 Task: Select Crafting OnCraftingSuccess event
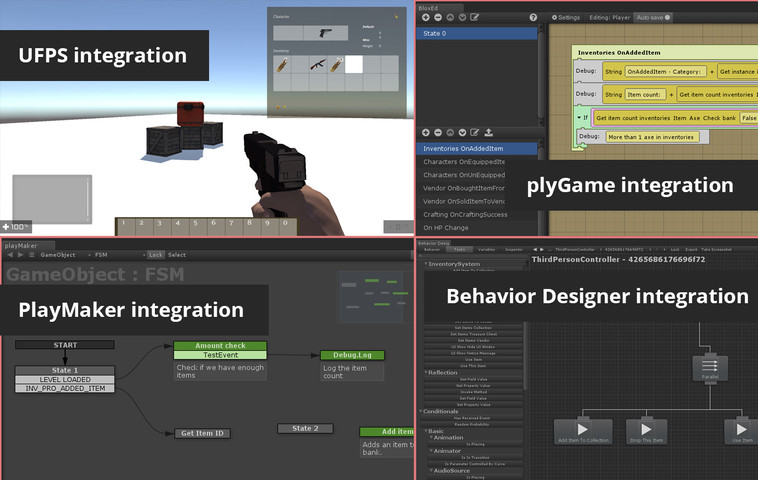click(x=465, y=214)
